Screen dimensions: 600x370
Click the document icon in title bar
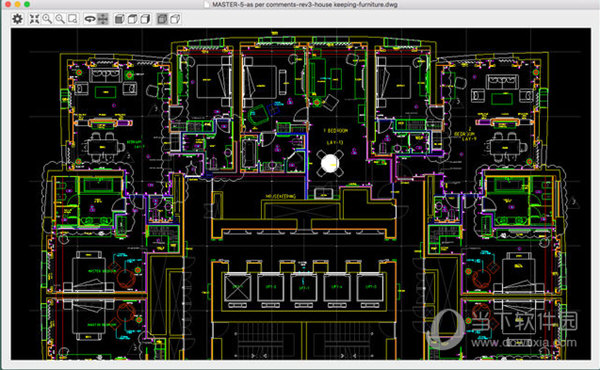pos(207,5)
